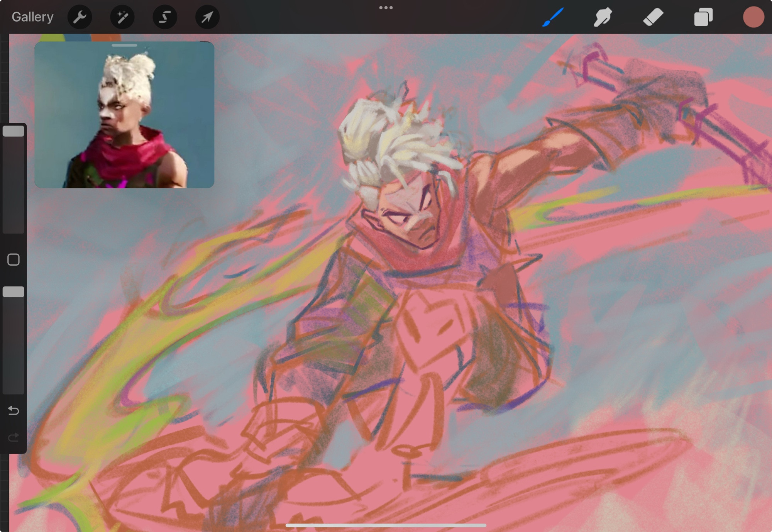Tap the reference image window
This screenshot has width=772, height=532.
(x=124, y=115)
